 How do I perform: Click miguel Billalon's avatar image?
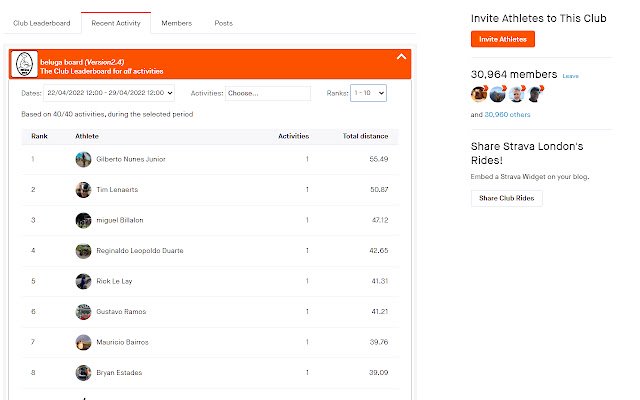pos(83,220)
